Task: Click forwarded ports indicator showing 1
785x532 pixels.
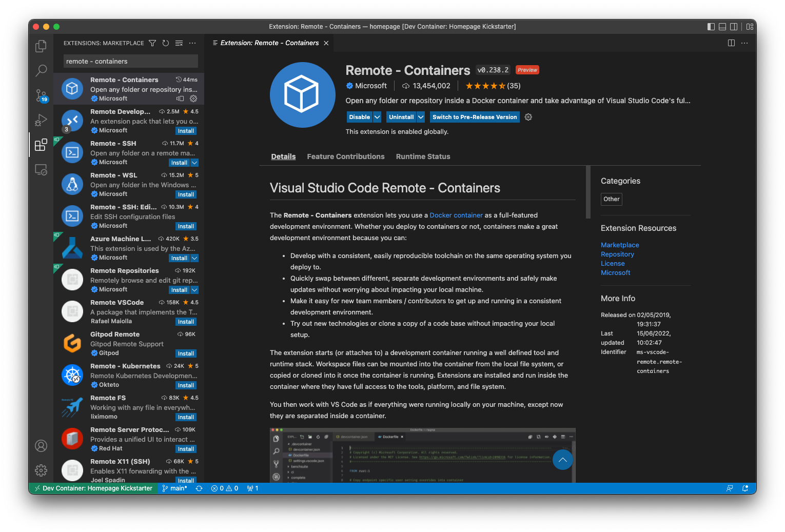Action: coord(252,488)
